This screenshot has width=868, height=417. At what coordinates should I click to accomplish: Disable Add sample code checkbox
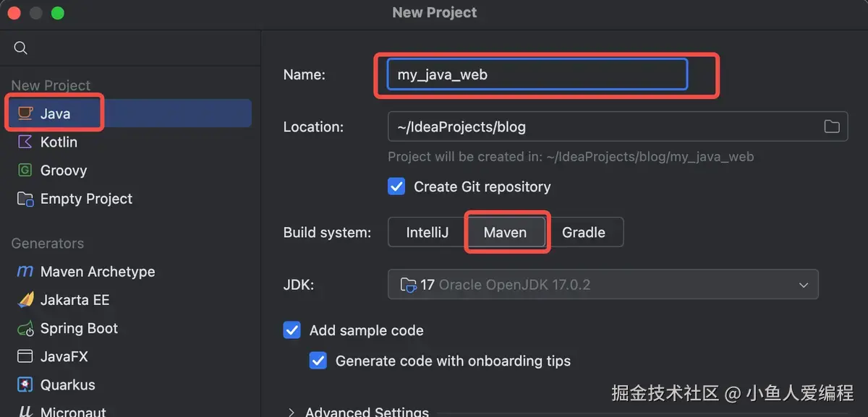click(x=292, y=330)
